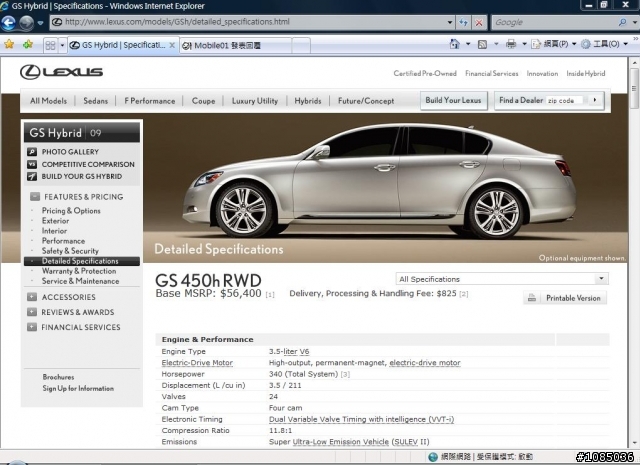The height and width of the screenshot is (465, 640).
Task: Switch to the Mobile01 tab
Action: tap(235, 45)
